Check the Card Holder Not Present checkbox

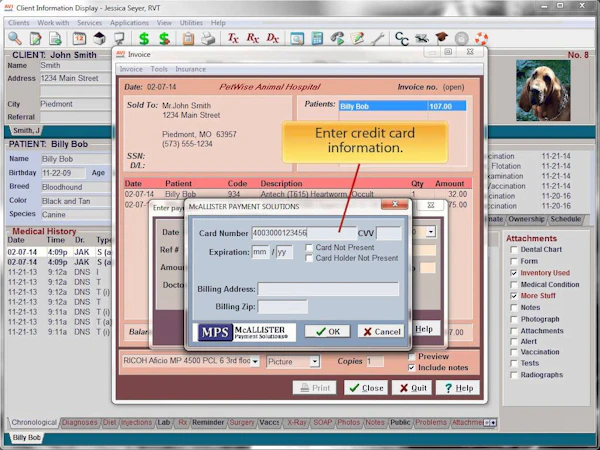pos(309,258)
